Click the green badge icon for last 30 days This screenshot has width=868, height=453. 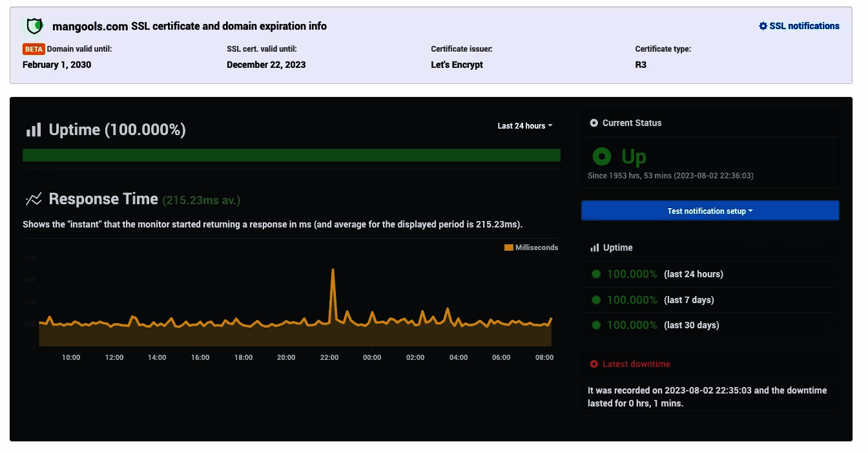tap(596, 325)
